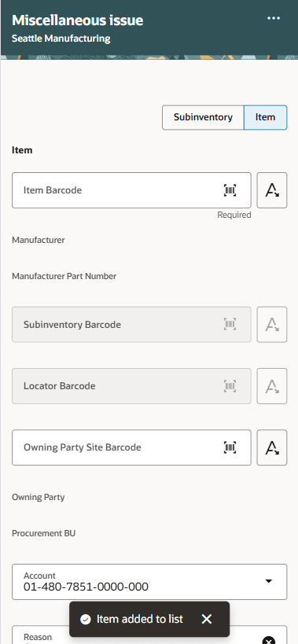
Task: Click the Miscellaneous issue page title
Action: [x=78, y=20]
